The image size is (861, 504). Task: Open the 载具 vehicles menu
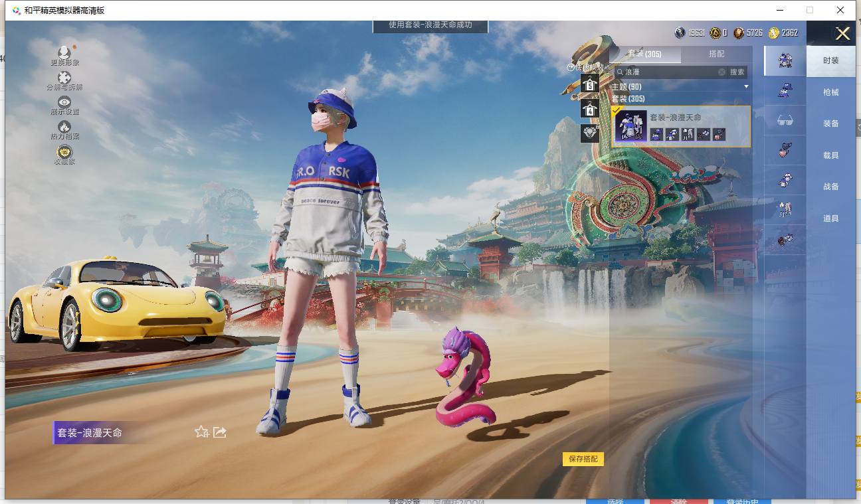(830, 155)
